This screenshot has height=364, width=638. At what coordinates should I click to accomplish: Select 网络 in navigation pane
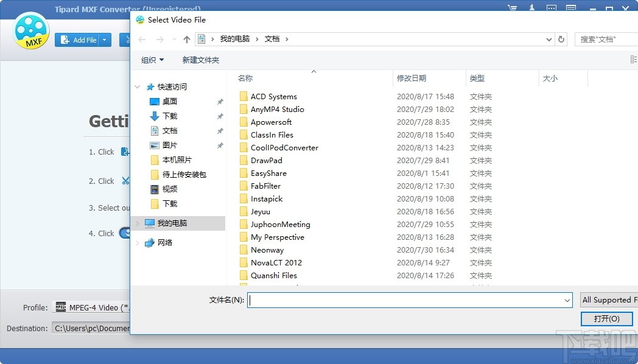tap(165, 242)
